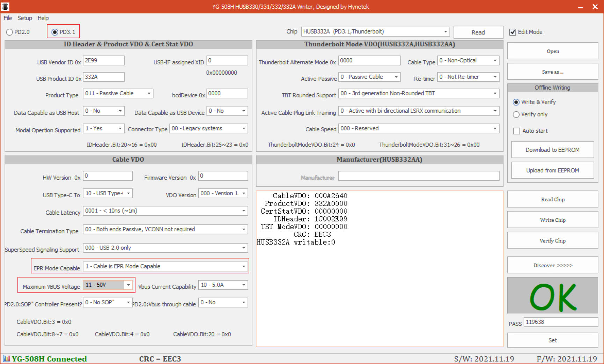Click the Manufacturer text field
The height and width of the screenshot is (364, 604).
point(419,176)
